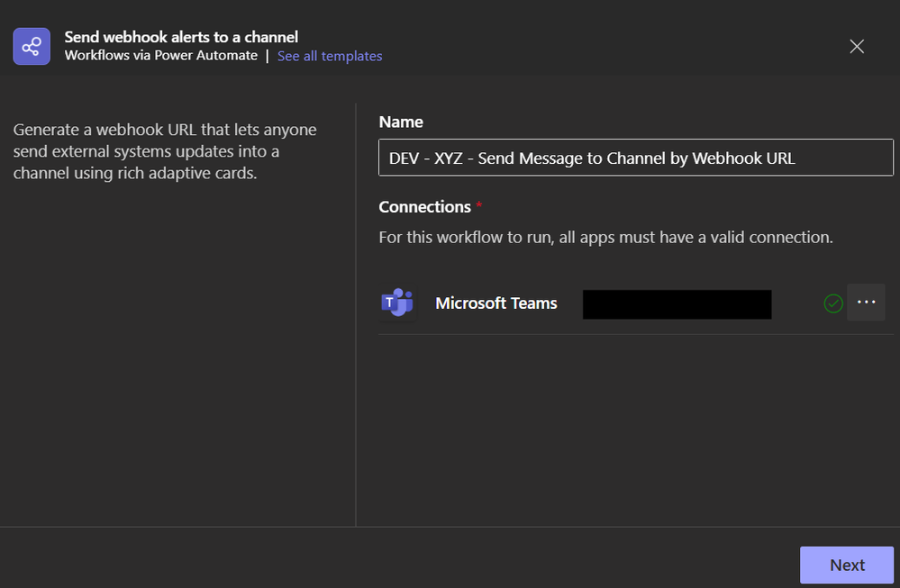Click the 'Generate a webhook URL' description text

pyautogui.click(x=165, y=151)
